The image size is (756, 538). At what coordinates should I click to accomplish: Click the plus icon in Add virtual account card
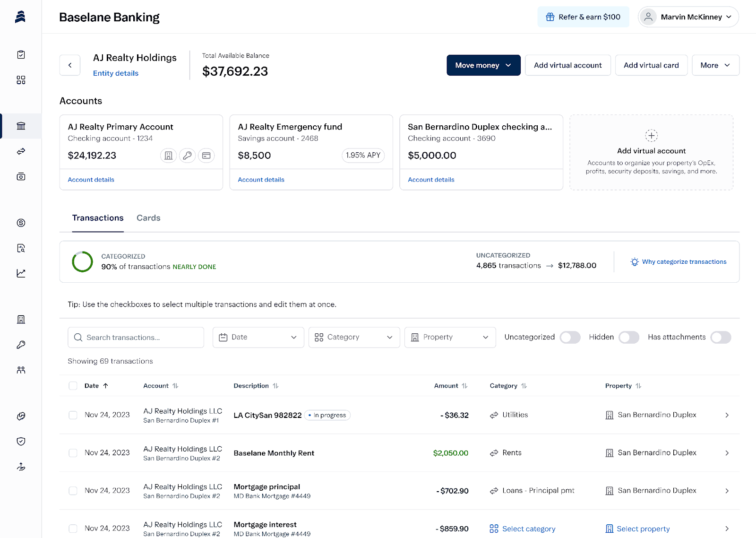651,136
